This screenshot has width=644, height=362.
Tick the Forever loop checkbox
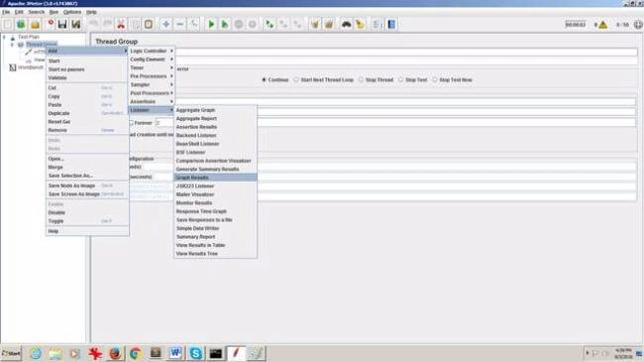pyautogui.click(x=132, y=123)
